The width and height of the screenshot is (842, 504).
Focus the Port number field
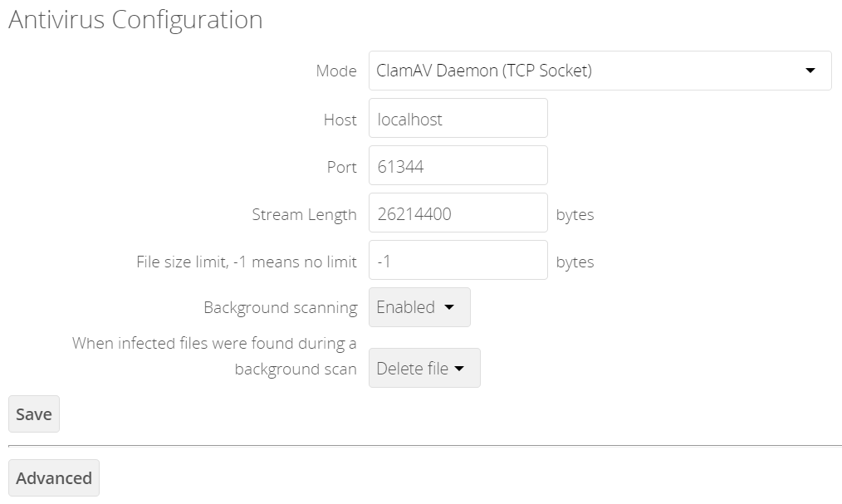point(458,166)
